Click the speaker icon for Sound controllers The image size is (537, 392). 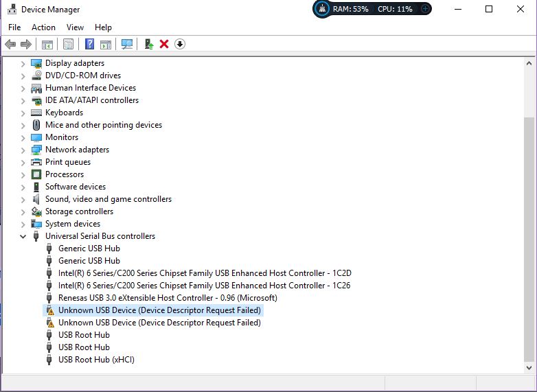(36, 199)
